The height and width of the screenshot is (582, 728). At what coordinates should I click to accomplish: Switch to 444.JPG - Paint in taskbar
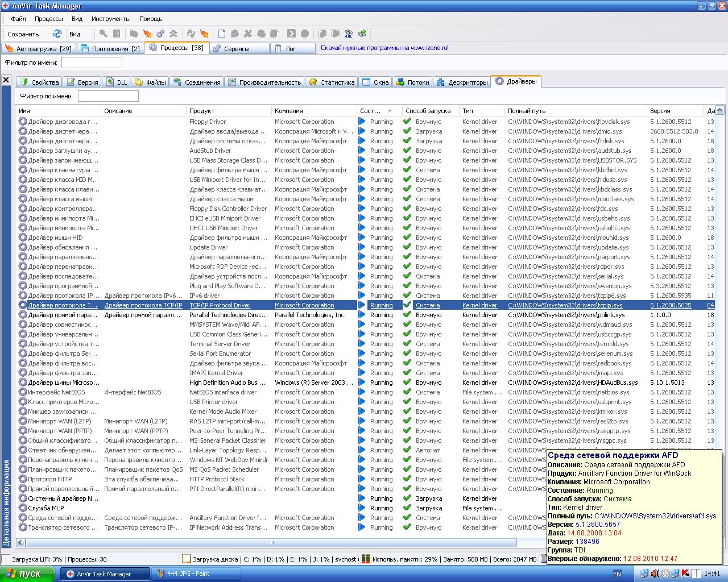pos(197,573)
